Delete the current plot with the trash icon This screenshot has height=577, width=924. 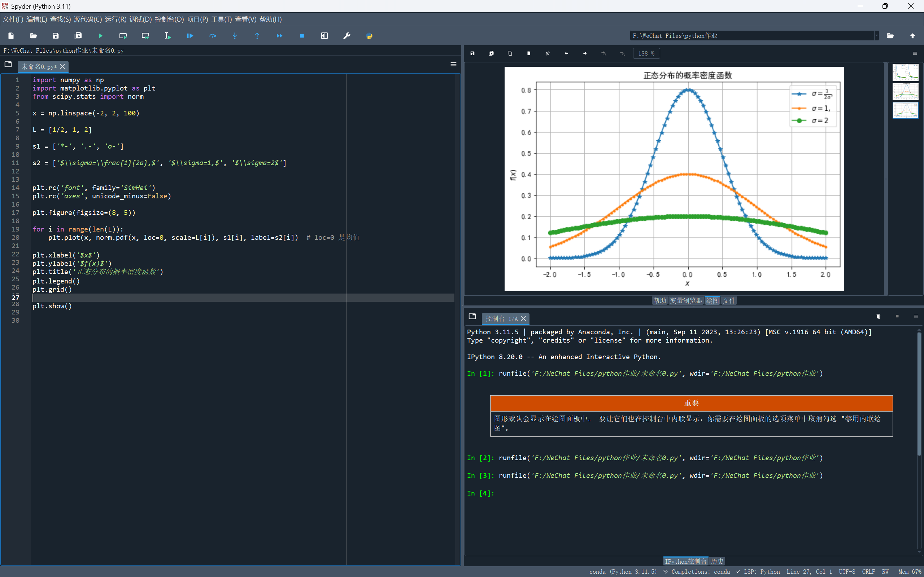click(529, 53)
